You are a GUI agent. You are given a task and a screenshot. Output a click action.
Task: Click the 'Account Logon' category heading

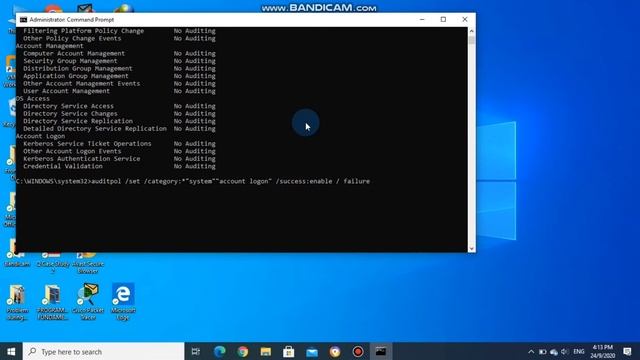click(x=40, y=136)
